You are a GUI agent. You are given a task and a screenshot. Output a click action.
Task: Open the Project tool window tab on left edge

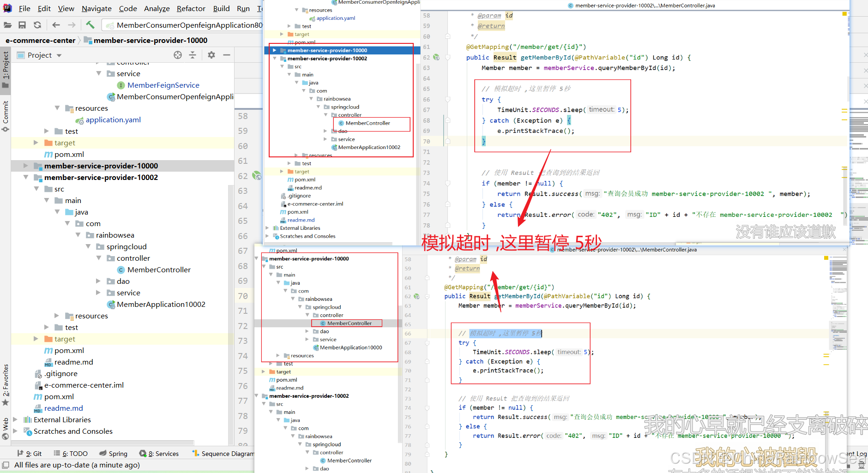tap(6, 69)
